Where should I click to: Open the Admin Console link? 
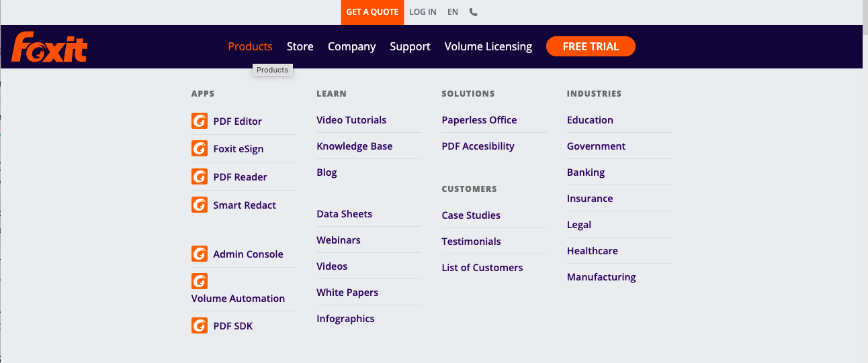point(248,254)
